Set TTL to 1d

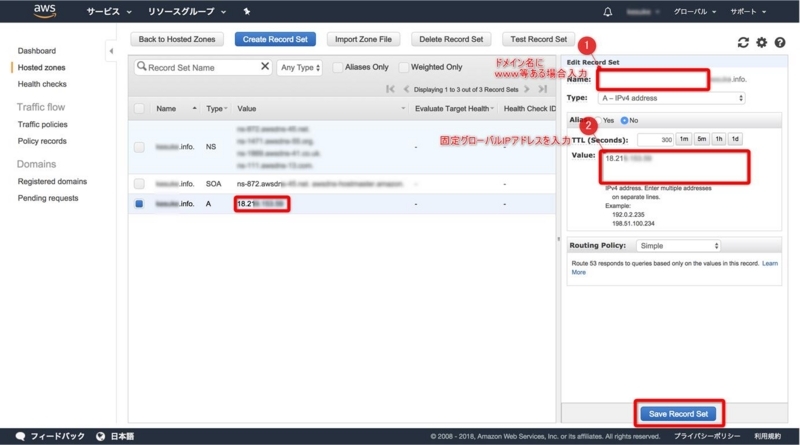pyautogui.click(x=735, y=139)
